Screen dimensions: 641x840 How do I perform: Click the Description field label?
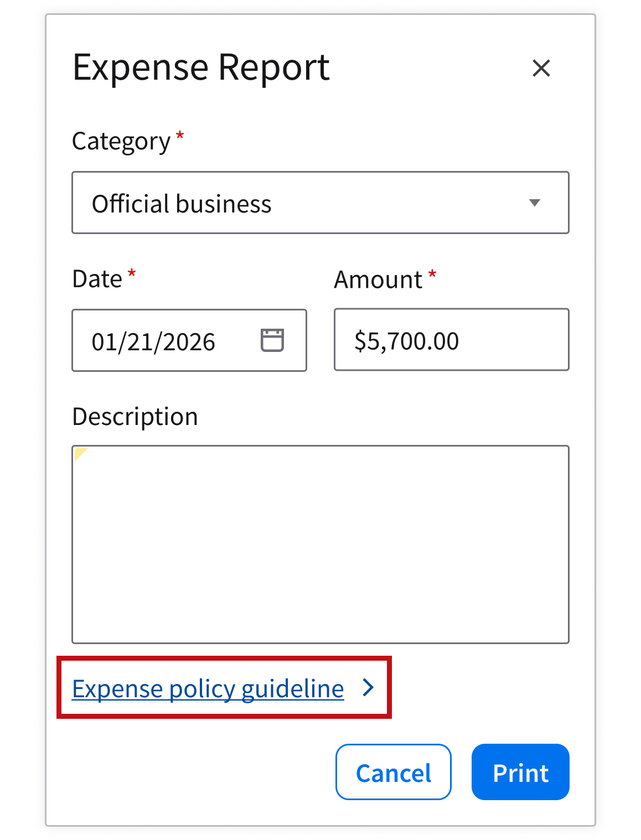coord(135,417)
